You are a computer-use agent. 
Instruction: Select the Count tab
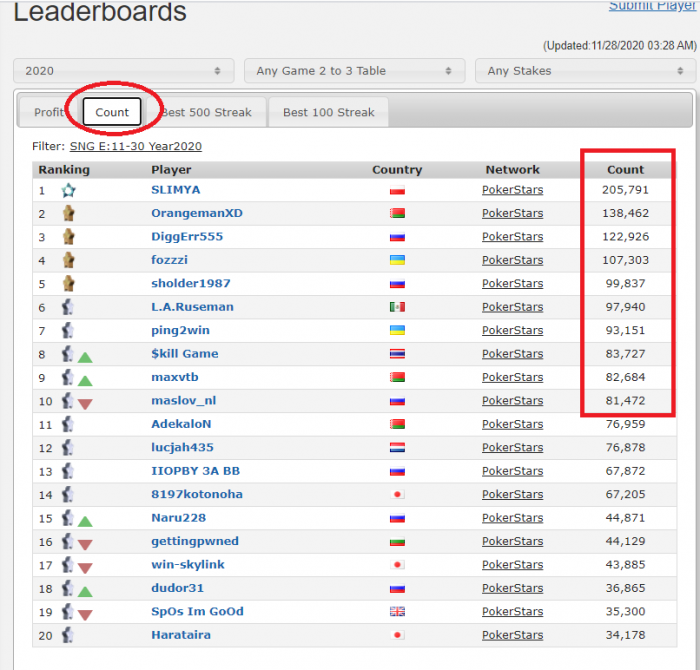(x=112, y=112)
